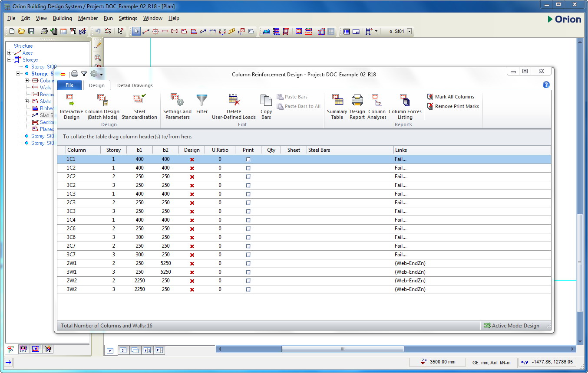Open the St01 storey dropdown

click(x=409, y=31)
